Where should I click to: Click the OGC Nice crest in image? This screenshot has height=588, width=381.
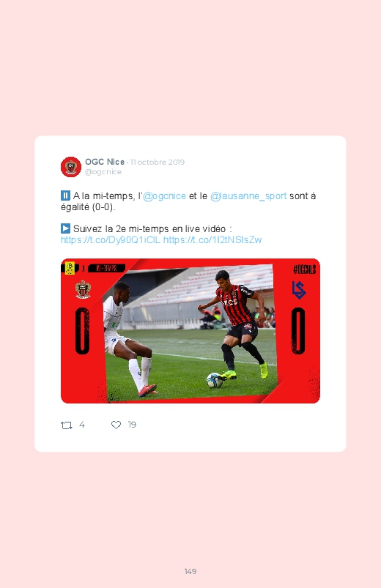[83, 289]
